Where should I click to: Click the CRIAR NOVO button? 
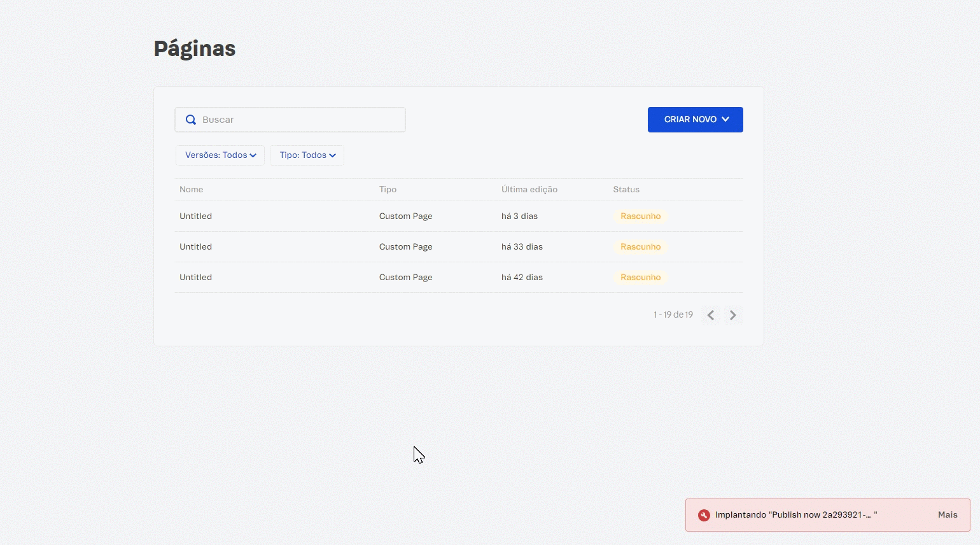click(x=690, y=119)
